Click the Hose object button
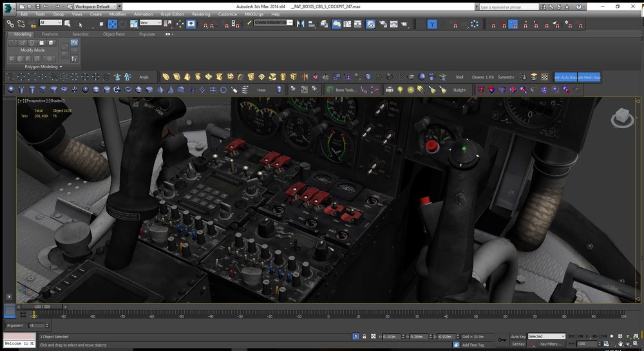Screen dimensions: 644x351 pyautogui.click(x=261, y=90)
